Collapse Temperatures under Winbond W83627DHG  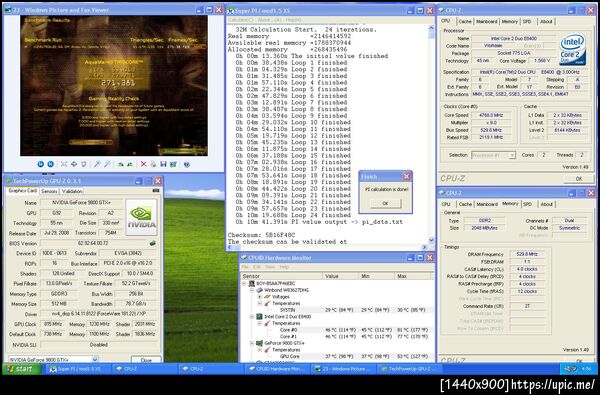click(259, 303)
